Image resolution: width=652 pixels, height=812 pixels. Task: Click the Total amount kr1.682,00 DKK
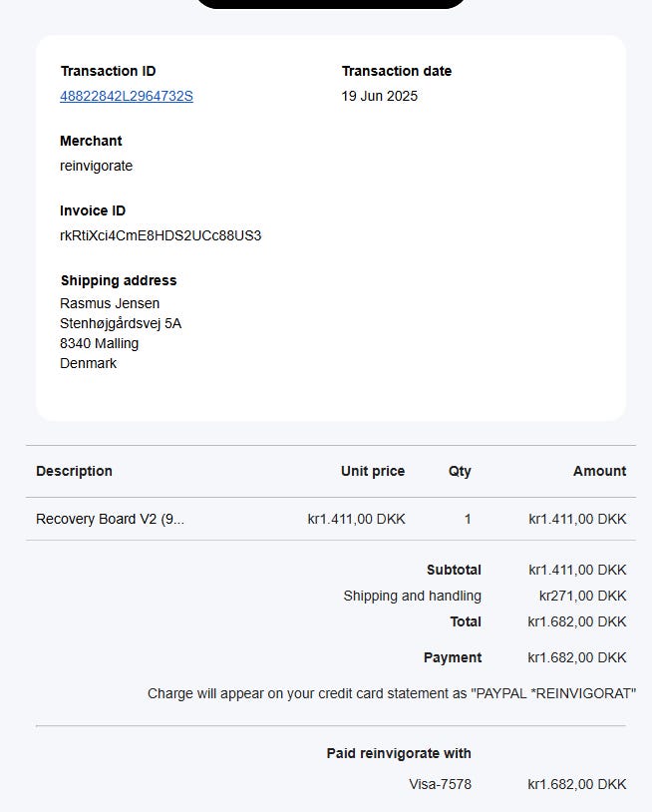point(577,621)
